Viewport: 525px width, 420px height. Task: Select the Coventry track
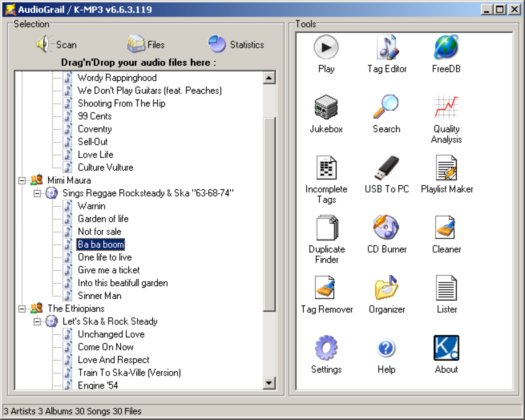pos(95,129)
